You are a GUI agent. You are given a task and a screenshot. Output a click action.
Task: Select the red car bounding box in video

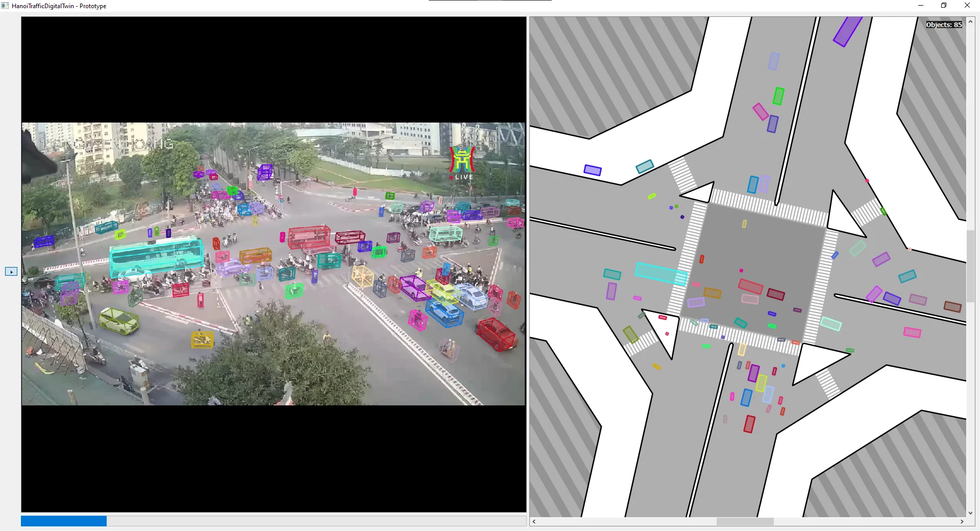pos(496,333)
